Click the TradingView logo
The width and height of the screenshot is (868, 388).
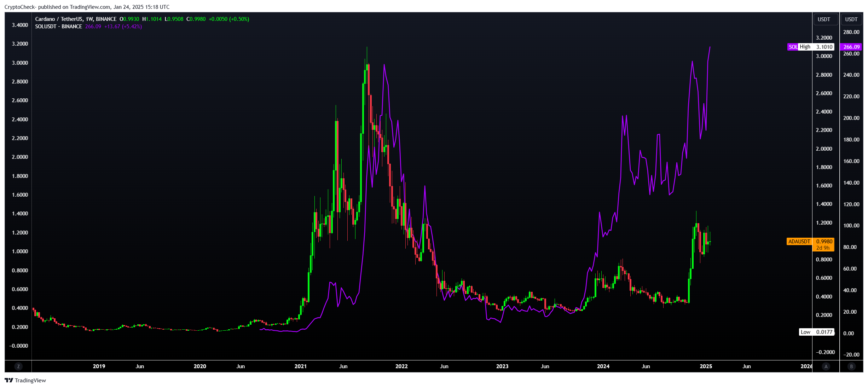pos(25,380)
